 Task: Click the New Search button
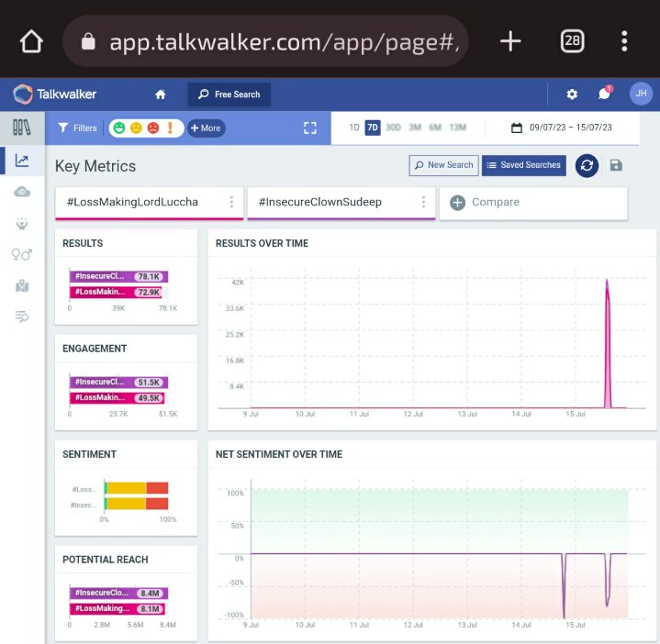coord(443,165)
